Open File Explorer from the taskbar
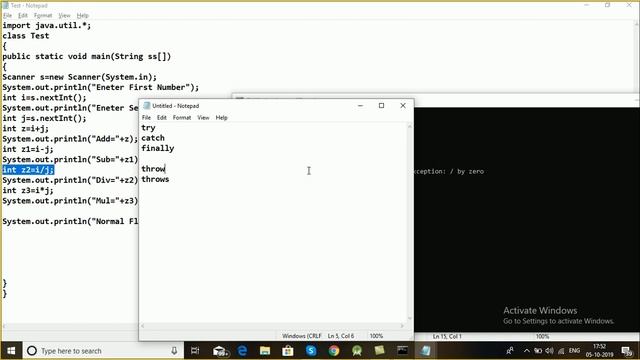Screen dimensions: 640x360 point(265,351)
